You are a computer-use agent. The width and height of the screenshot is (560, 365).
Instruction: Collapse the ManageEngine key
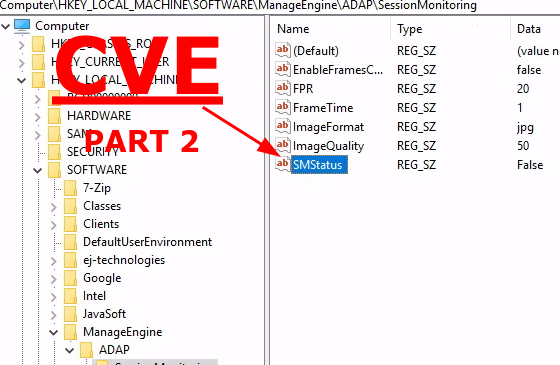pos(54,332)
